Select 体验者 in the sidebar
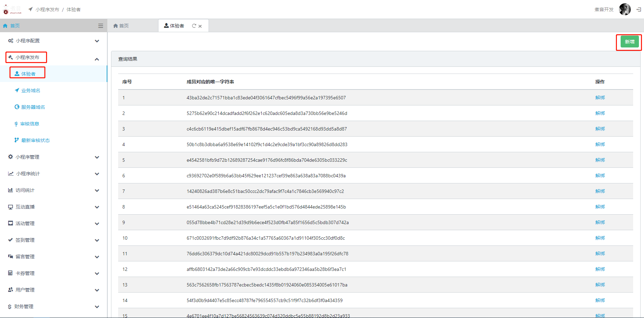This screenshot has height=318, width=644. 28,74
